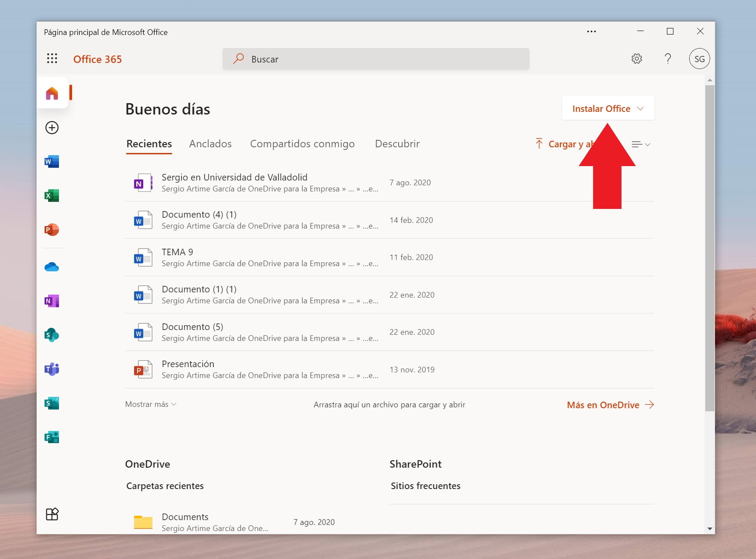Open OneNote from the sidebar

52,301
